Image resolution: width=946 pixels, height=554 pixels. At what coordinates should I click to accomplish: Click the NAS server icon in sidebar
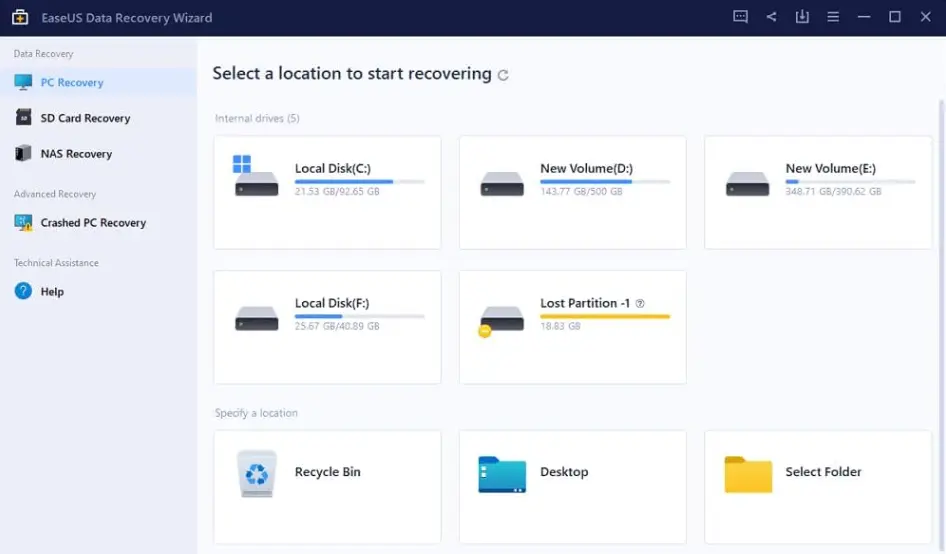click(23, 153)
